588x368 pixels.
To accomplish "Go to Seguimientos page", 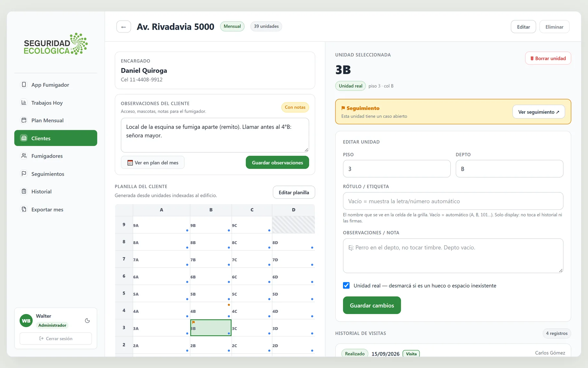I will click(56, 174).
